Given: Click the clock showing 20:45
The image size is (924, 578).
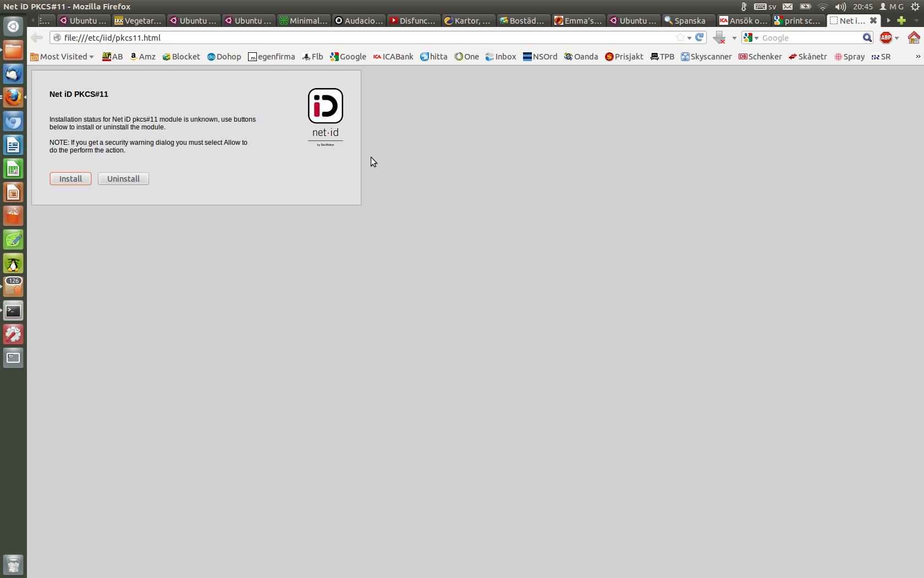Looking at the screenshot, I should click(863, 7).
